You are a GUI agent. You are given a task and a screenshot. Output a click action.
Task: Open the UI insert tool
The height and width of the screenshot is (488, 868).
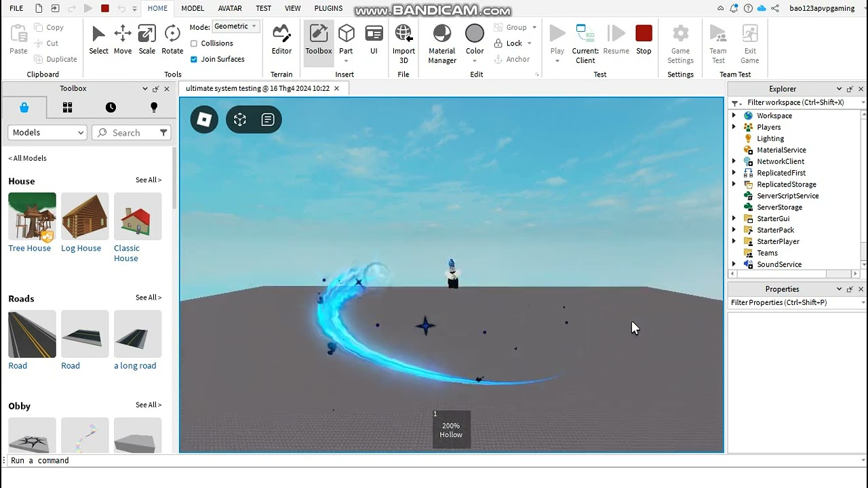(x=374, y=40)
